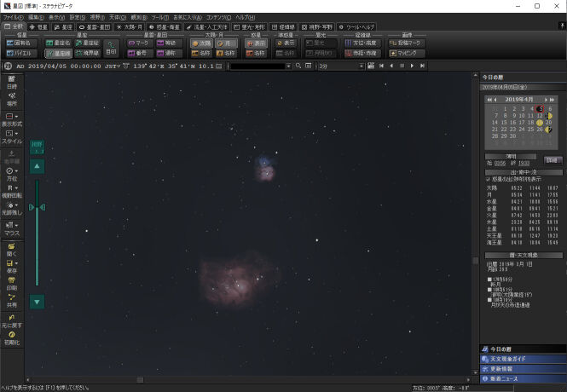This screenshot has height=392, width=567.
Task: Toggle バイエル Bayer designation display
Action: point(21,53)
